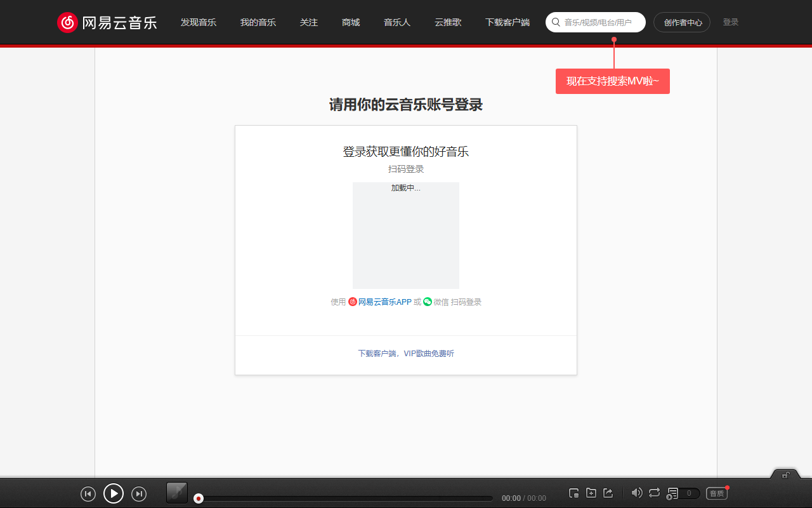This screenshot has height=508, width=812.
Task: Click the 登录获取更懂你的好音乐 title
Action: pyautogui.click(x=406, y=152)
